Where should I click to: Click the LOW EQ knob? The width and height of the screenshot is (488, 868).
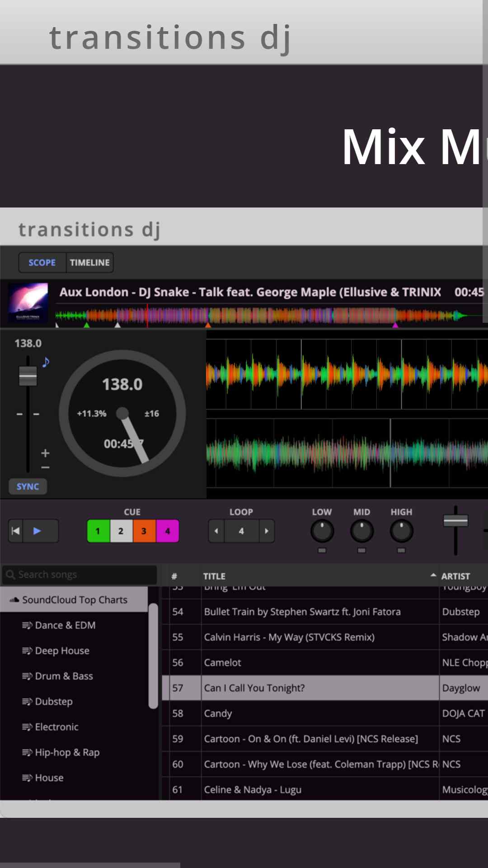322,531
